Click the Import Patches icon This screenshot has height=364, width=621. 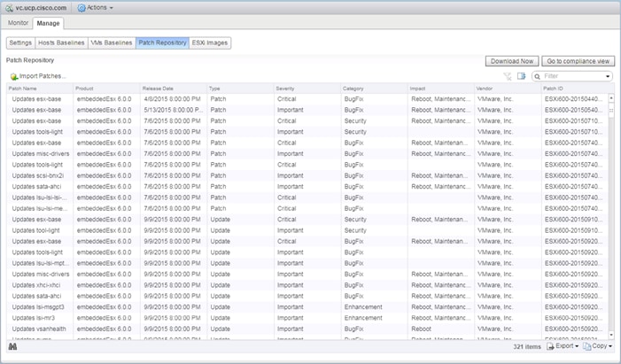(14, 76)
